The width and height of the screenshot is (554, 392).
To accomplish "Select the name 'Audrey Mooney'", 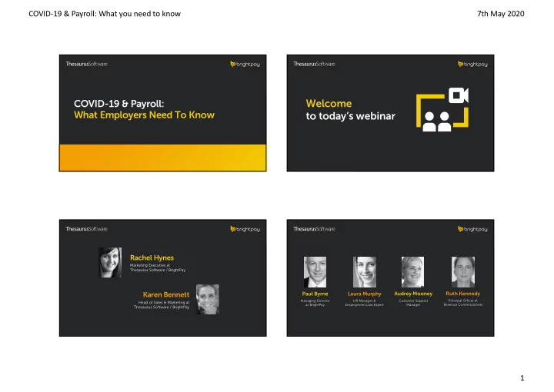I will pyautogui.click(x=413, y=294).
